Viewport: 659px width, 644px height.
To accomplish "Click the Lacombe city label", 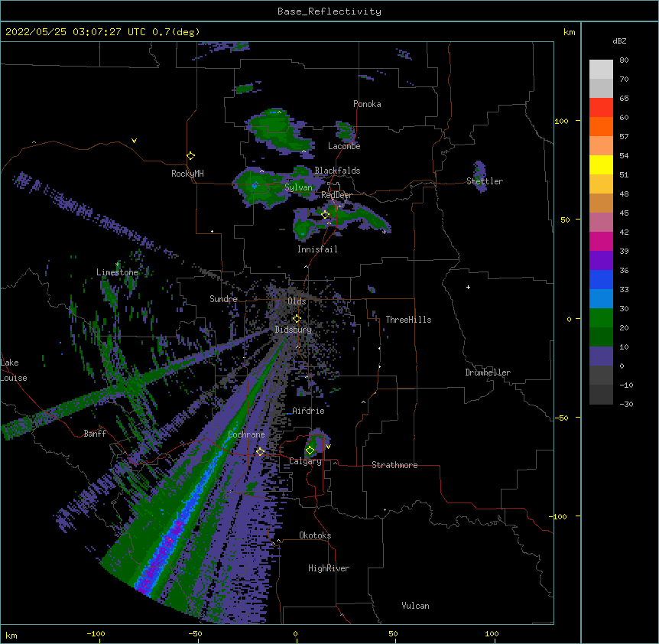I will [344, 146].
